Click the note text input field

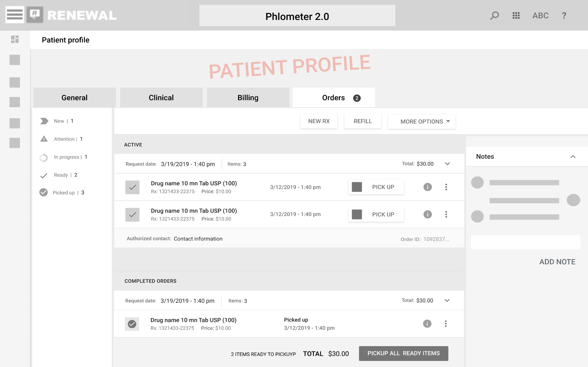pos(525,242)
